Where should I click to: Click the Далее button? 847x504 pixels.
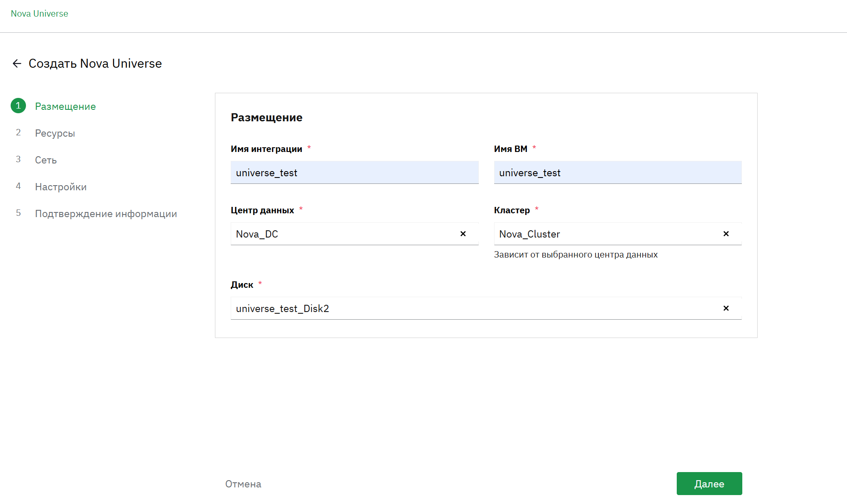coord(709,484)
